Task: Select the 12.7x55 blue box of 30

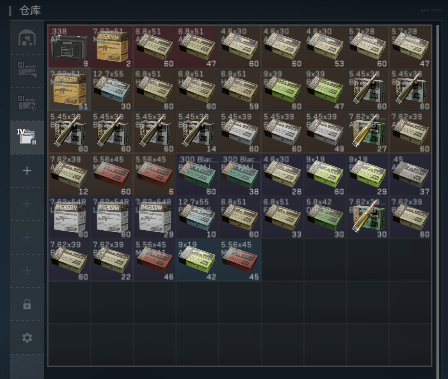Action: point(112,89)
